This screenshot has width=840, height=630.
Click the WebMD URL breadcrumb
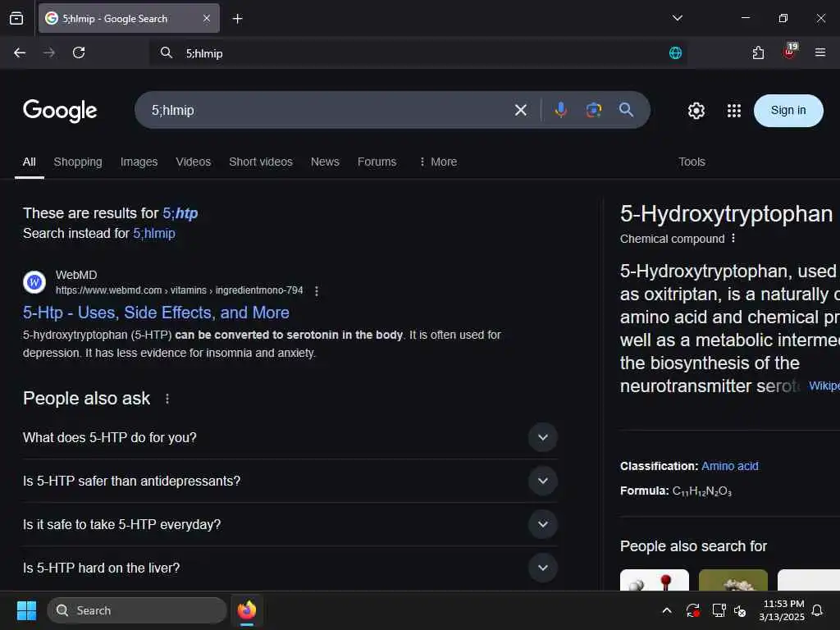click(x=180, y=290)
